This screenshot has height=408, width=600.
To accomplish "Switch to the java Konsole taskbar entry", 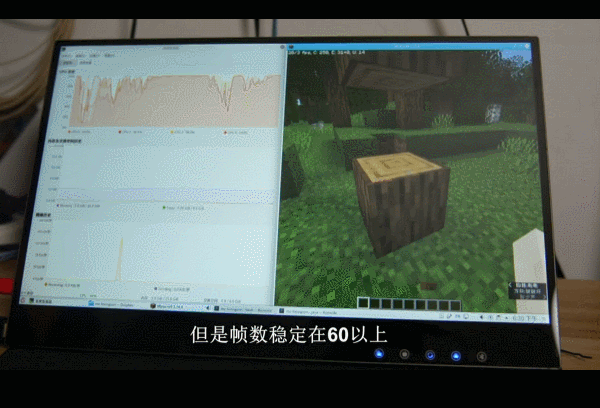I will pyautogui.click(x=308, y=312).
